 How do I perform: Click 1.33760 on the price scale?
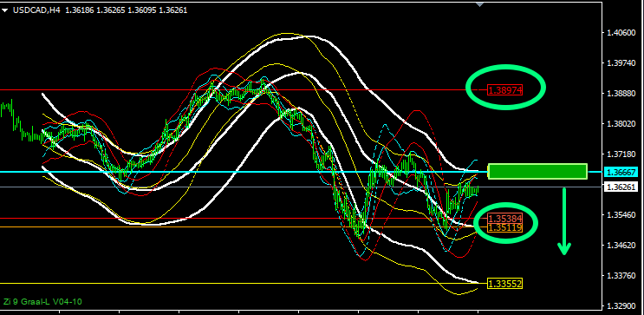pos(621,276)
